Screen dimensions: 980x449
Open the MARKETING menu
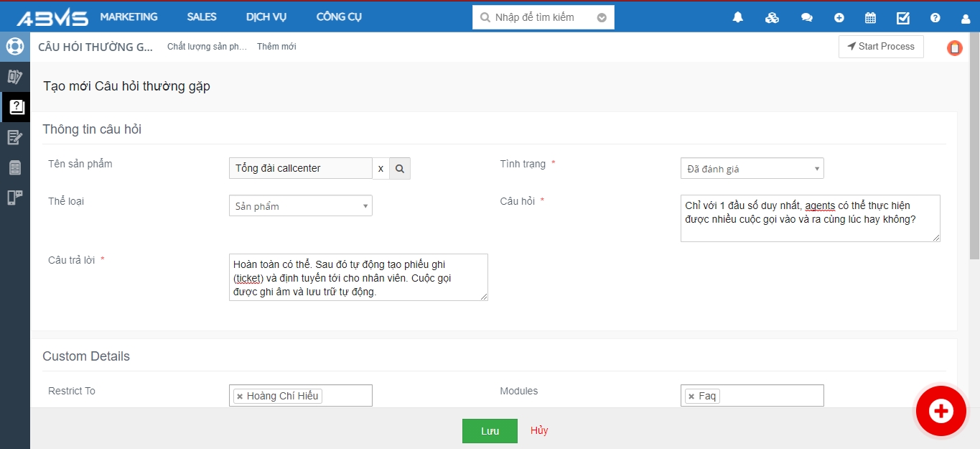(129, 17)
